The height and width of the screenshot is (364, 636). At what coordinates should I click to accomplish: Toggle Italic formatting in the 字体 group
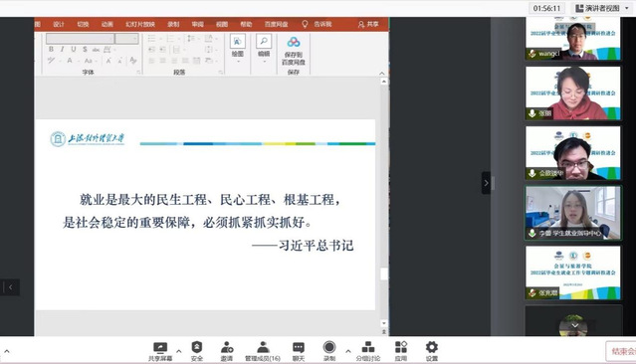point(62,49)
